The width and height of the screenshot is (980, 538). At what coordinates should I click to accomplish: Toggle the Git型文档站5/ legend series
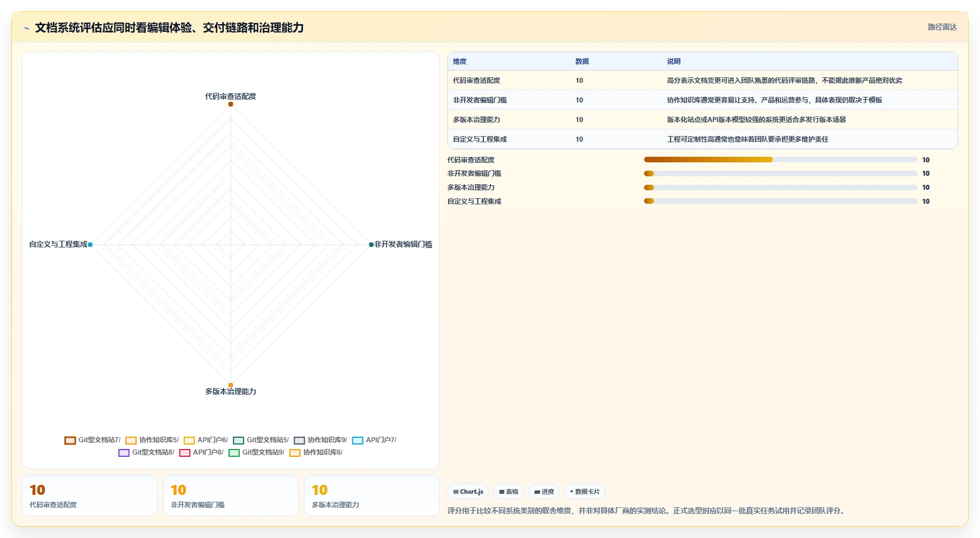point(261,440)
